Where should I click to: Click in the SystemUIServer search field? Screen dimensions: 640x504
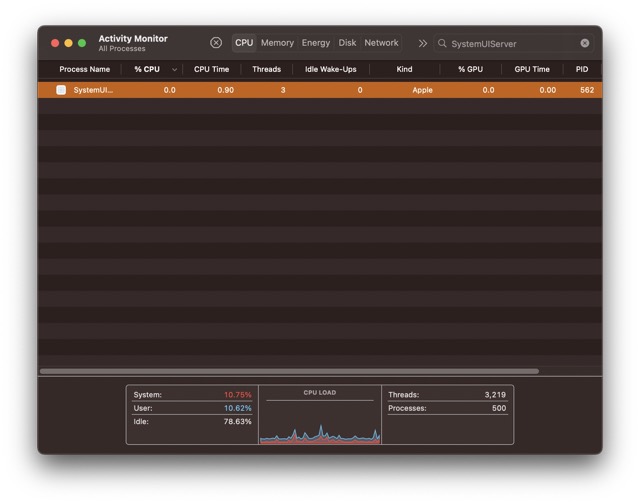click(510, 44)
